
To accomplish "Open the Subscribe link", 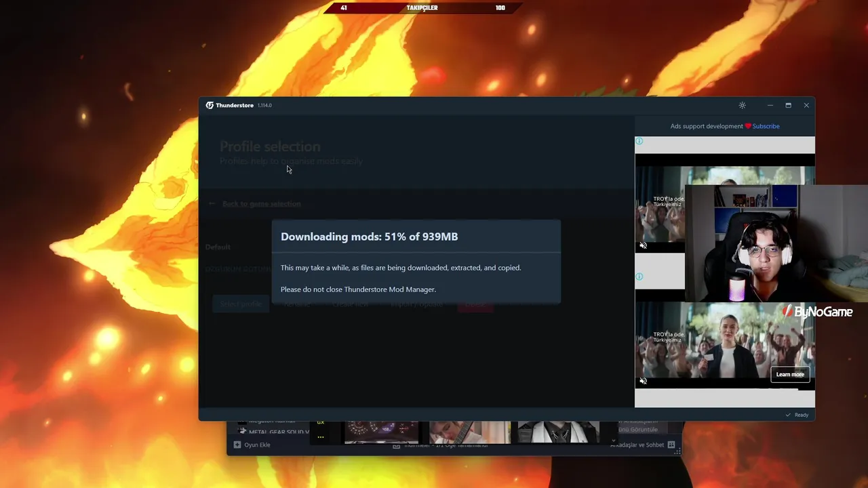I will (766, 126).
